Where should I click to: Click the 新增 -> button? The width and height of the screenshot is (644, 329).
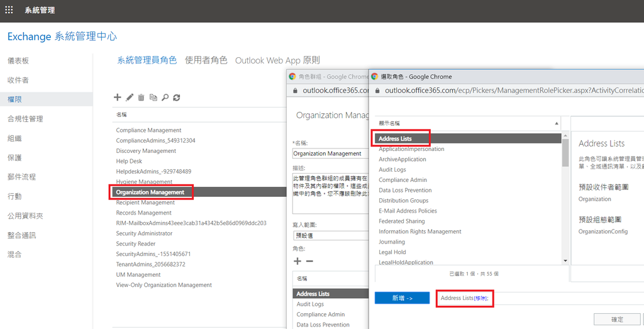(402, 298)
